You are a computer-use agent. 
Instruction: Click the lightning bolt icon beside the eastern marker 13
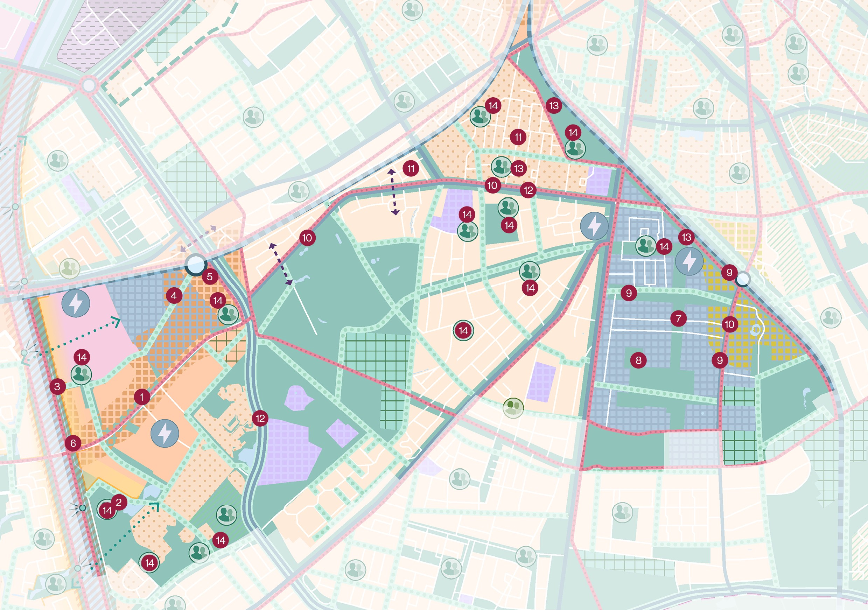(689, 261)
